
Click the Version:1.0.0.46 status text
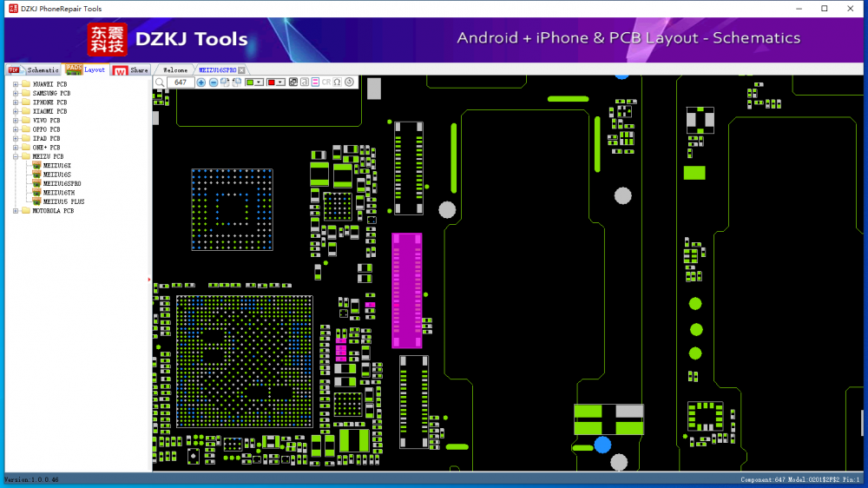[31, 479]
